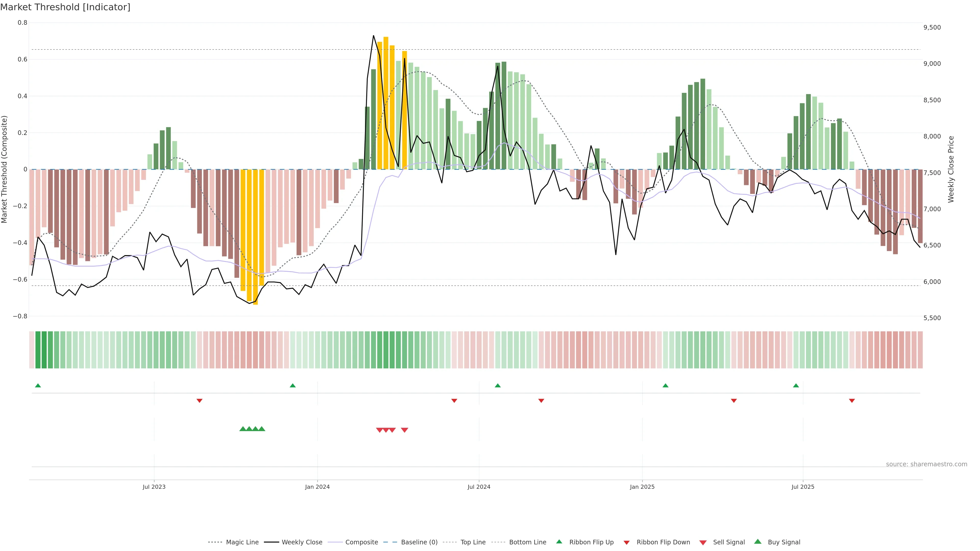Toggle the Top Line legend item
This screenshot has width=980, height=551.
pyautogui.click(x=473, y=542)
